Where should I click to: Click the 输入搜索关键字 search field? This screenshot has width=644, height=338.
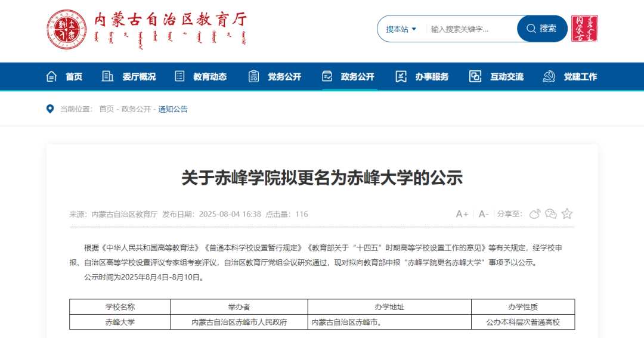tap(471, 29)
